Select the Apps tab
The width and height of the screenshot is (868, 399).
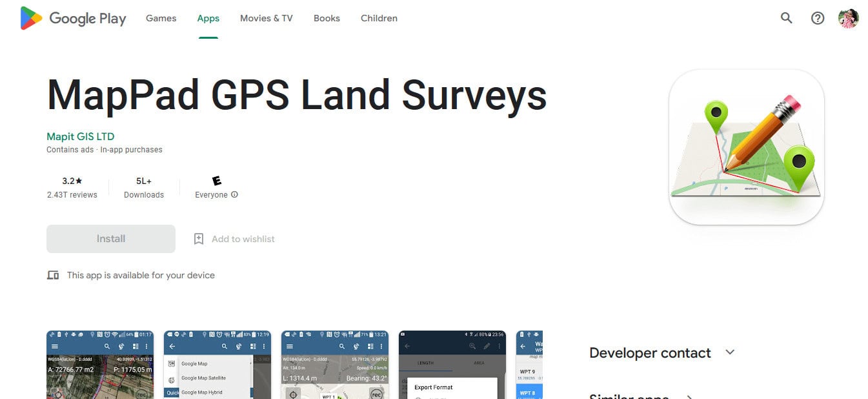[x=208, y=18]
